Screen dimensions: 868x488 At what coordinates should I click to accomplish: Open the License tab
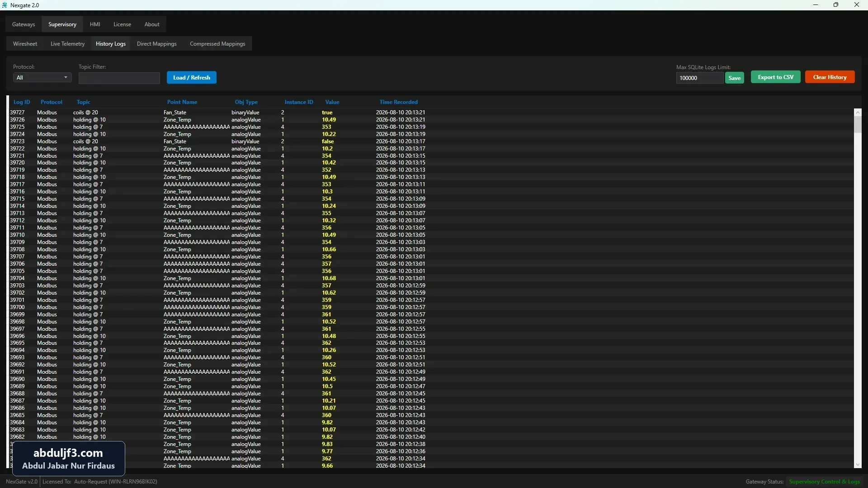point(122,24)
